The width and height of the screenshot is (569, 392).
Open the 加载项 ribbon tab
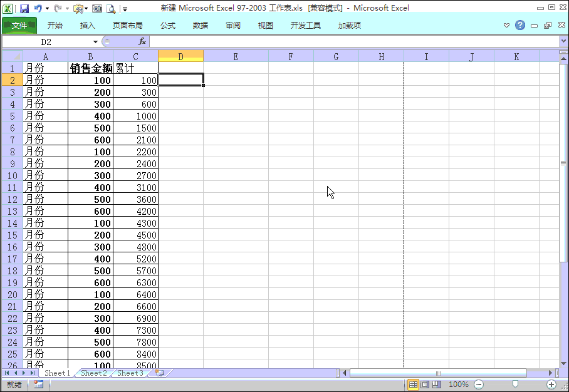tap(350, 26)
